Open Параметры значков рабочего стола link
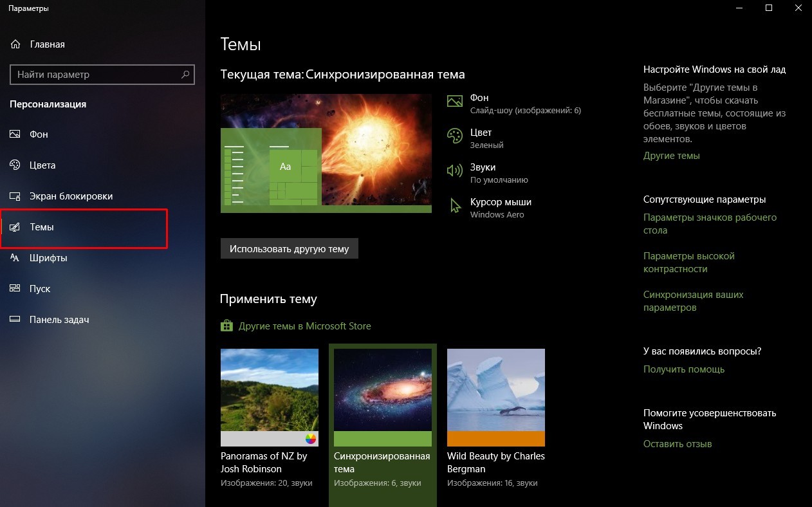Image resolution: width=812 pixels, height=507 pixels. [x=710, y=224]
